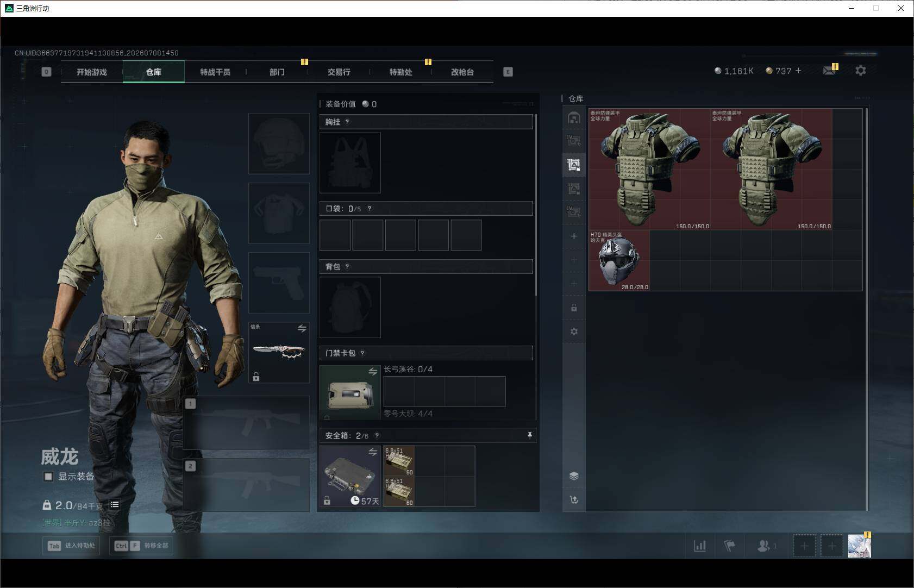Click the 转移全部 button
Viewport: 914px width, 588px height.
tap(141, 546)
